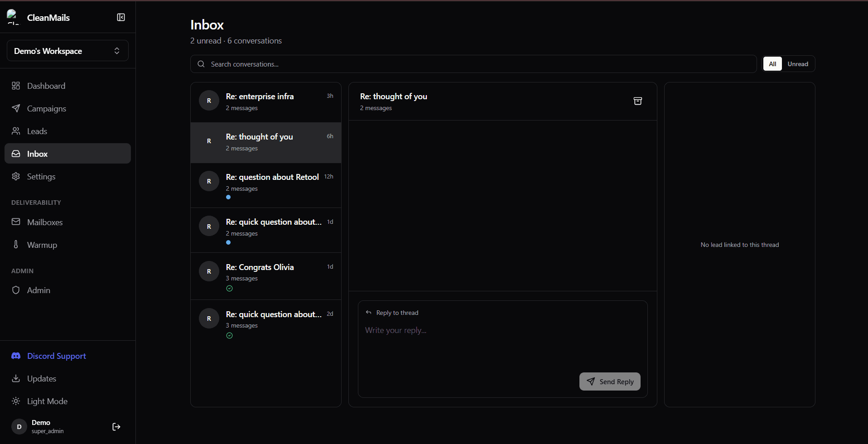Viewport: 868px width, 444px height.
Task: Click the search magnifier icon
Action: pos(201,64)
